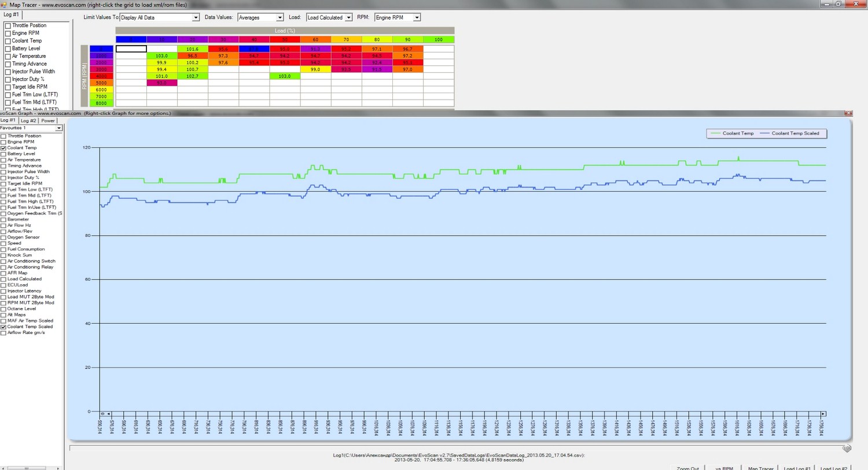Open the Limit Values To dropdown
The image size is (868, 470).
[x=196, y=17]
